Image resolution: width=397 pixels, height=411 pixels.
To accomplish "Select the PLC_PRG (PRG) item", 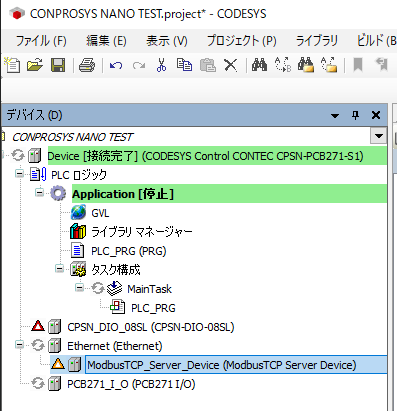I will click(x=129, y=251).
